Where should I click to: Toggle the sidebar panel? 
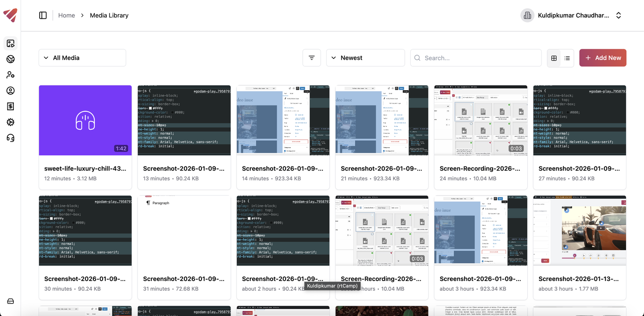pos(43,15)
